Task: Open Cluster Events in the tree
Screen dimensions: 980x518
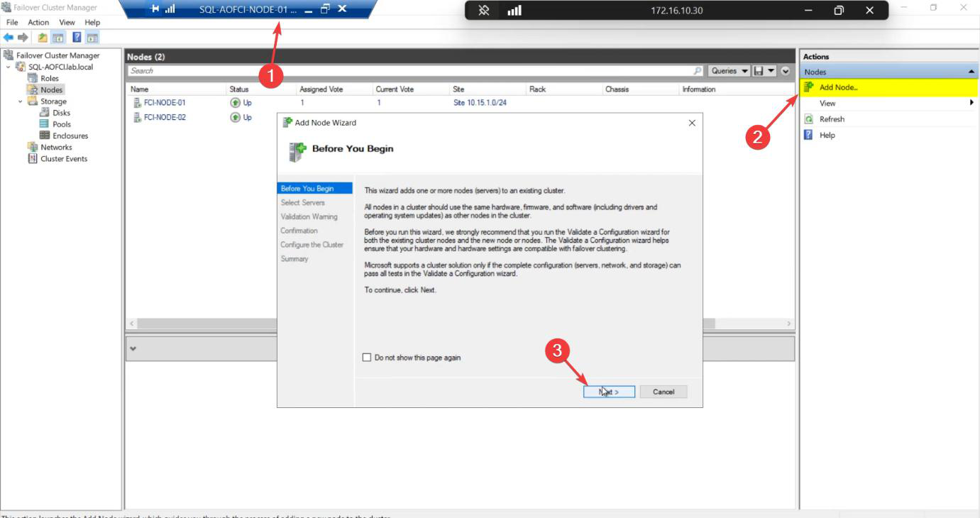Action: pos(64,159)
